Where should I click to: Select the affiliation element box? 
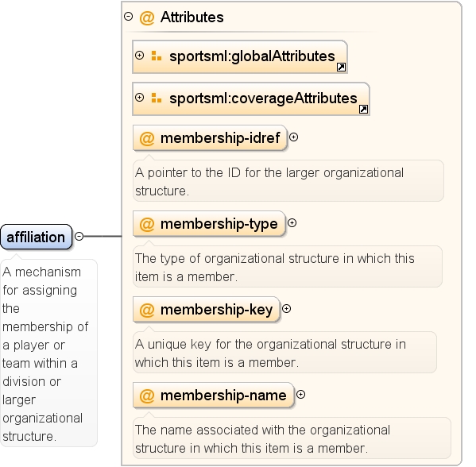36,237
